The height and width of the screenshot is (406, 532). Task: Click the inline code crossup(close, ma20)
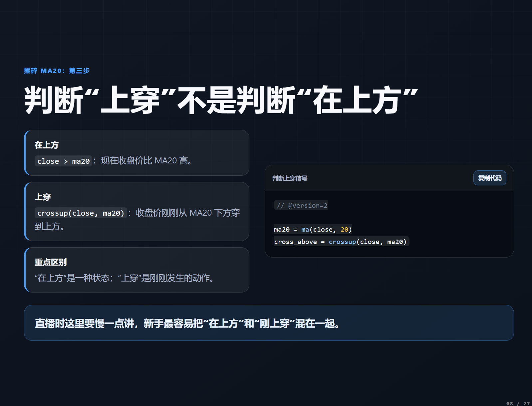click(81, 213)
